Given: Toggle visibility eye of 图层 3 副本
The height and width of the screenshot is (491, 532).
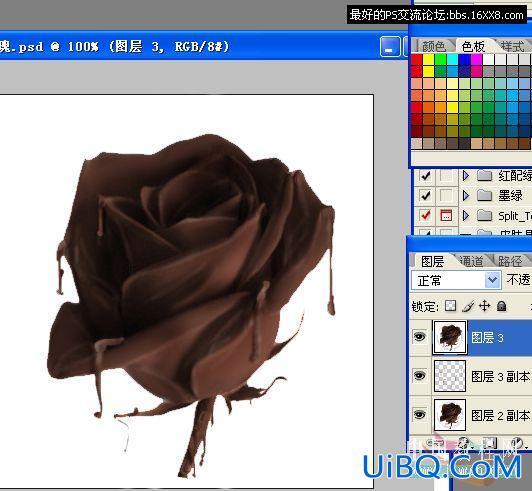Looking at the screenshot, I should (420, 376).
